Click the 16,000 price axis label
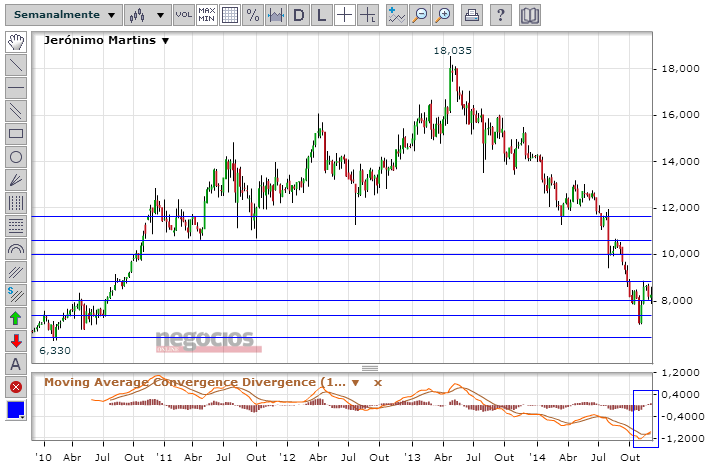The width and height of the screenshot is (713, 468). tap(680, 115)
